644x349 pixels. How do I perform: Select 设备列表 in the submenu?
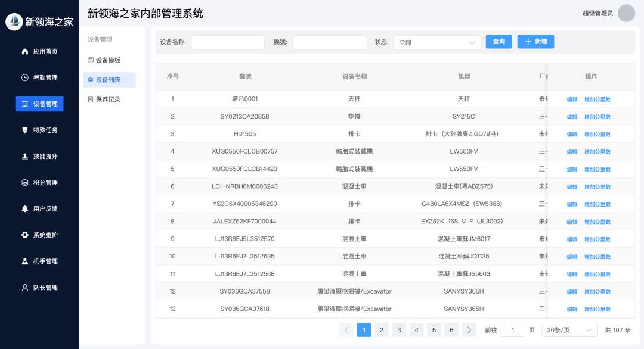tap(109, 80)
